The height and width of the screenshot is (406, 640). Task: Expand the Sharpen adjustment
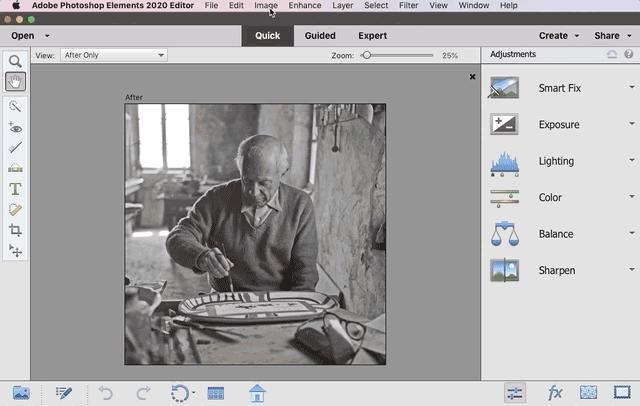631,269
